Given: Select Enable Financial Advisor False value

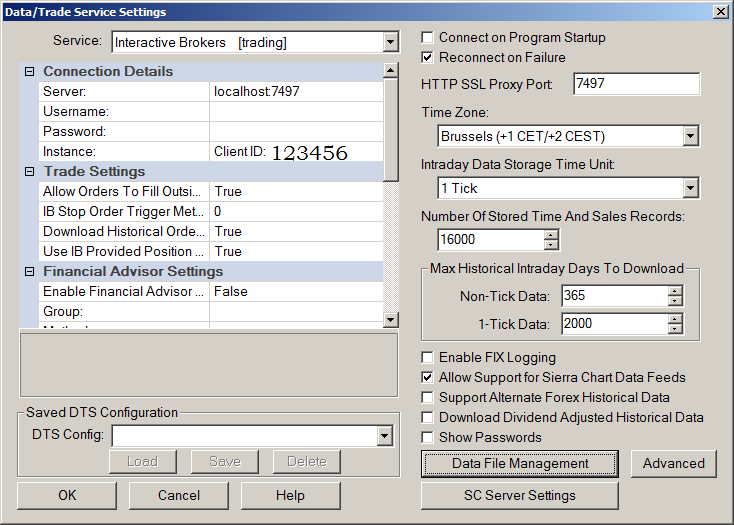Looking at the screenshot, I should click(x=296, y=292).
